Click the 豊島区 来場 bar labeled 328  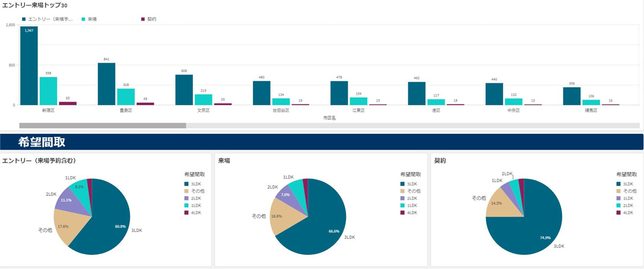tap(126, 96)
